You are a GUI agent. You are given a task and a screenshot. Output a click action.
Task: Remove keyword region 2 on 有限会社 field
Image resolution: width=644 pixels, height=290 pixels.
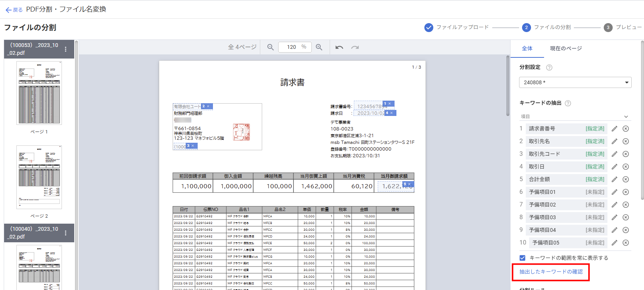(x=208, y=106)
